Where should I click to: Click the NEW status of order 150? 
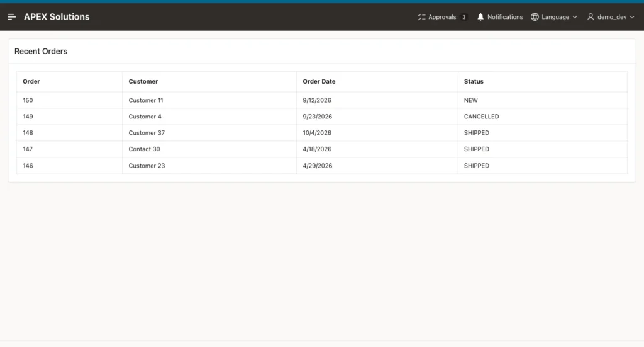pyautogui.click(x=470, y=100)
